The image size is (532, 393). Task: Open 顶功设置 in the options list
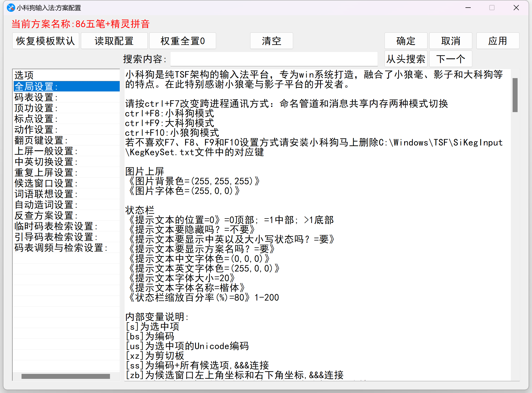(x=66, y=108)
